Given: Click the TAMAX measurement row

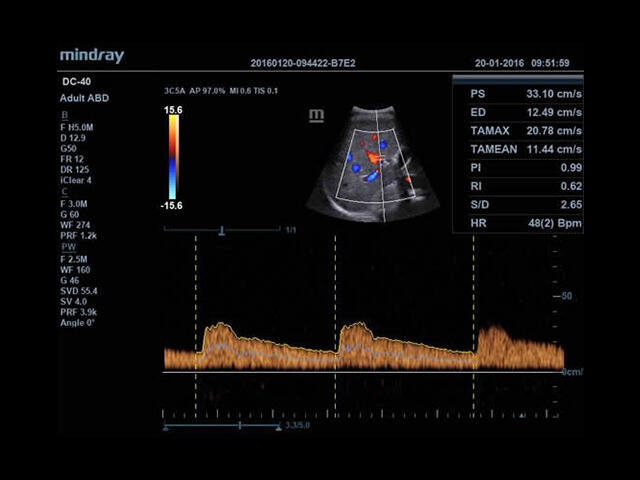Looking at the screenshot, I should 517,131.
